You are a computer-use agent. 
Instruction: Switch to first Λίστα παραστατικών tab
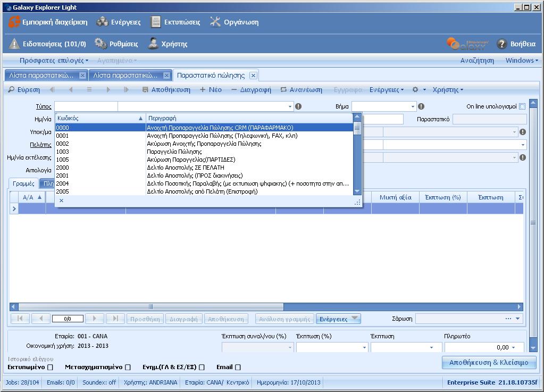(x=45, y=76)
